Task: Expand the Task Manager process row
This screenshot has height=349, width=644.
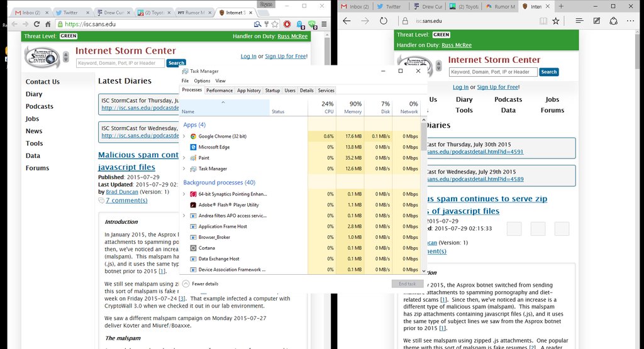Action: click(x=184, y=169)
